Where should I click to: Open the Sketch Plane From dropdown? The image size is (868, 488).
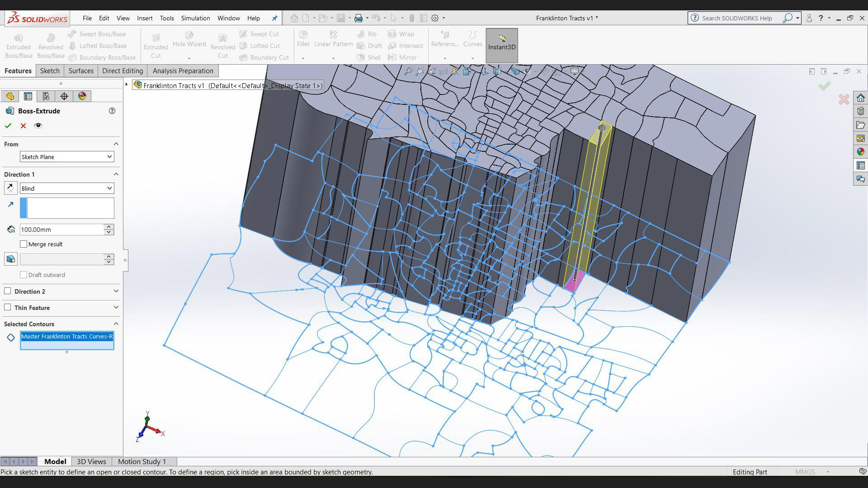tap(66, 157)
